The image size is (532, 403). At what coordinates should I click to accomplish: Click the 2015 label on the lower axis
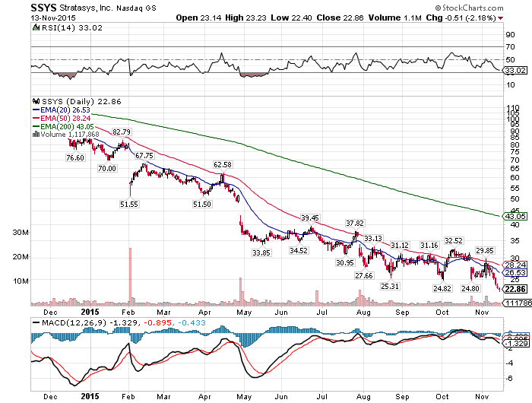[x=90, y=397]
